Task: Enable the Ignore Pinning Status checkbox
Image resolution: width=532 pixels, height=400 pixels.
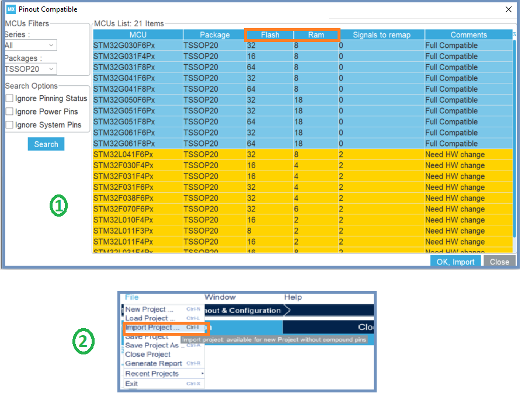Action: click(9, 98)
